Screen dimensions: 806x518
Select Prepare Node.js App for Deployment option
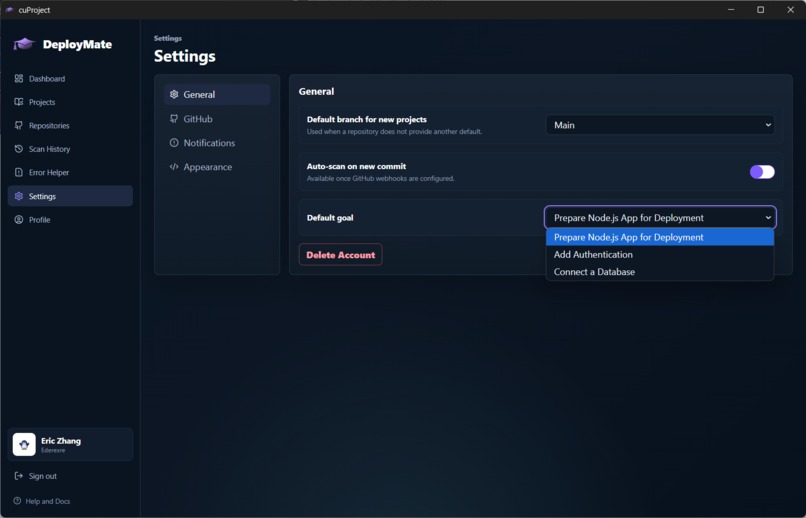point(660,237)
